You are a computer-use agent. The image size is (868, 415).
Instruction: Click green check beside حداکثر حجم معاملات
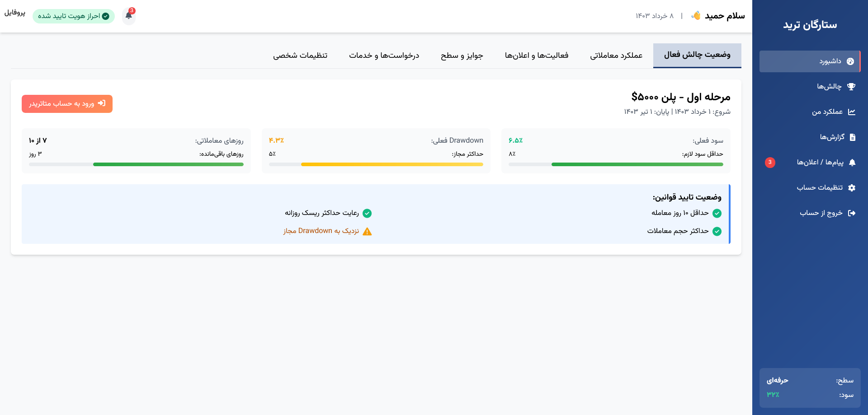(717, 231)
